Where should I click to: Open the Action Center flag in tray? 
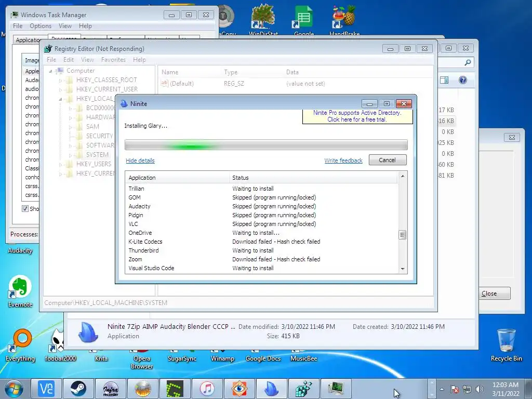click(455, 389)
